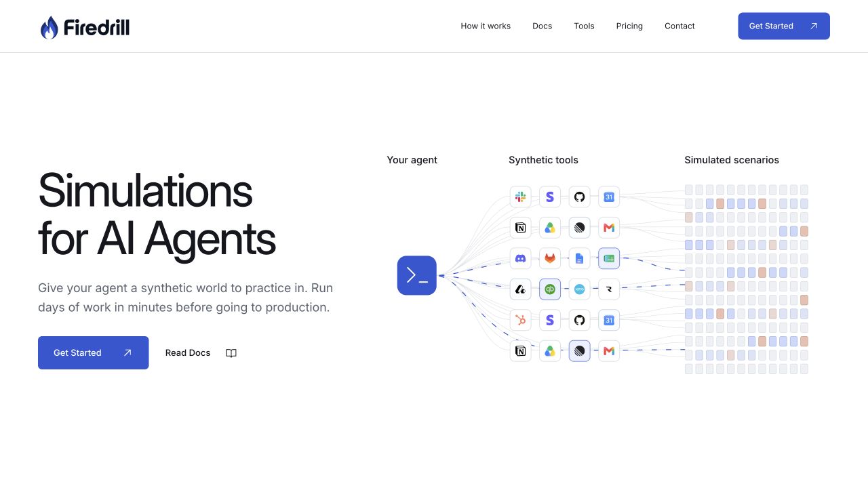868x488 pixels.
Task: Click the book icon next to Read Docs
Action: pos(231,353)
